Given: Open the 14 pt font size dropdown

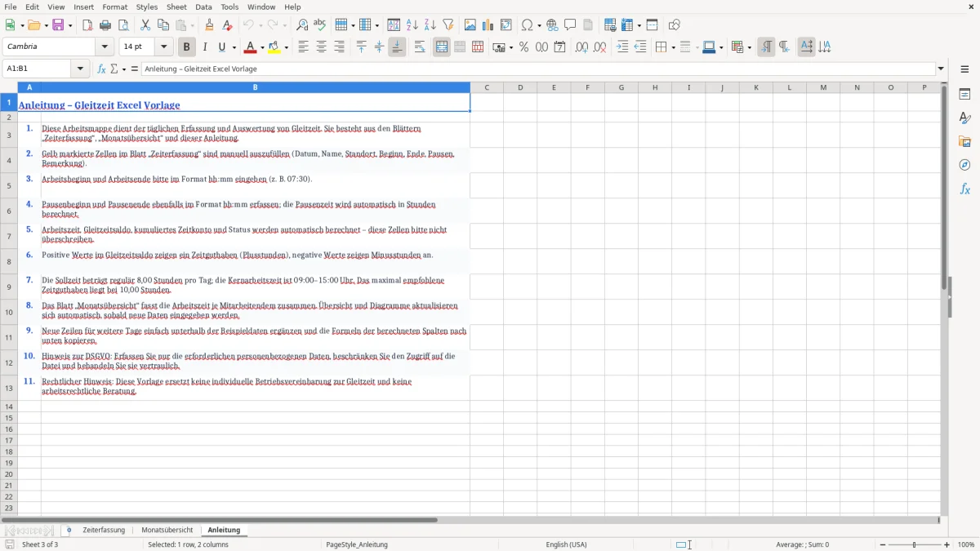Looking at the screenshot, I should click(163, 47).
